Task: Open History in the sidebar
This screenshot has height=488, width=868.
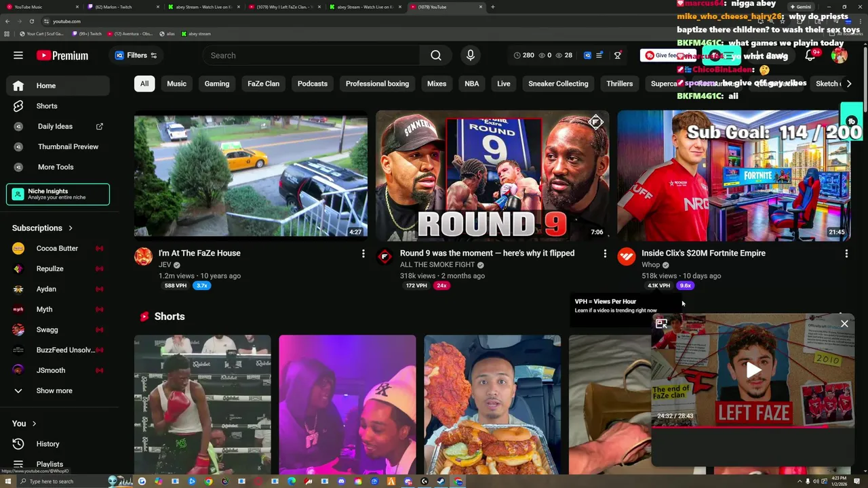Action: click(58, 444)
